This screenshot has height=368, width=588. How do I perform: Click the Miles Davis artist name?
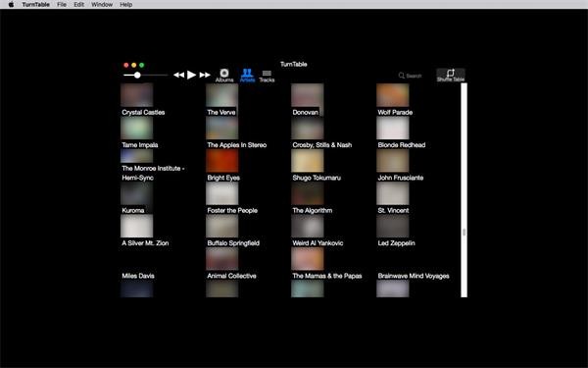(138, 276)
